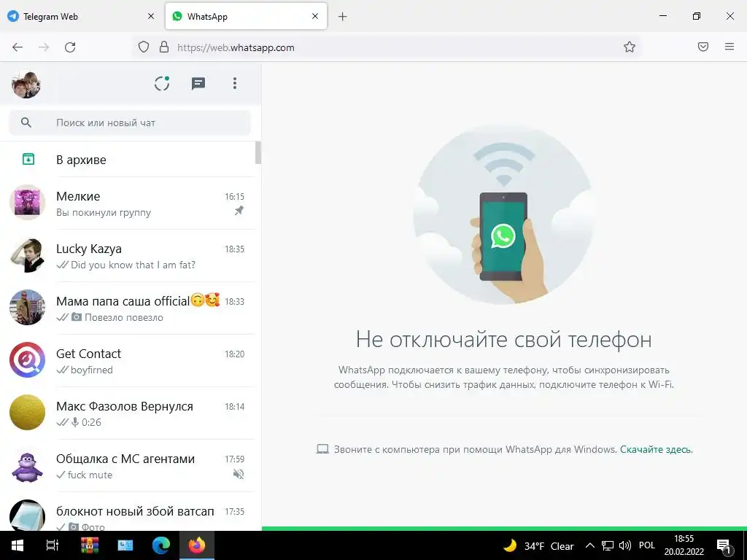Click the yellow avatar of Макс Фазолов
The image size is (747, 560).
[27, 413]
